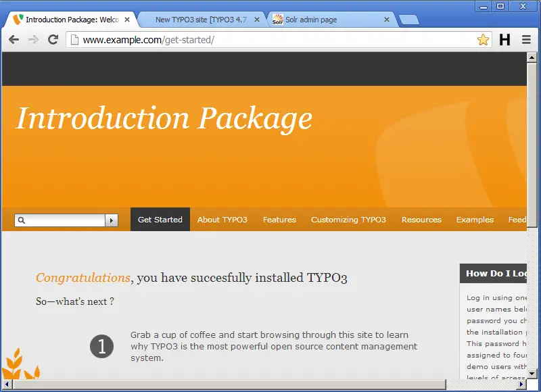
Task: Click the magnifier icon in the search box
Action: click(x=22, y=220)
